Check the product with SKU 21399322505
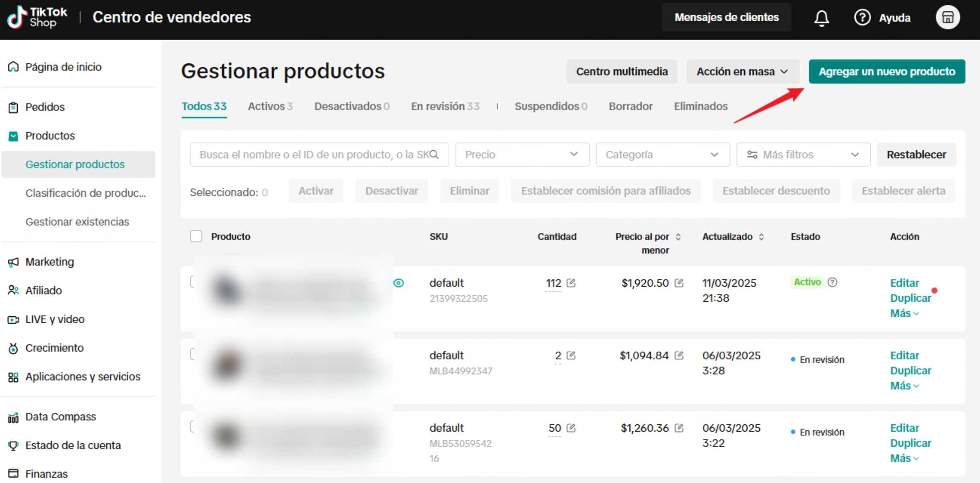The width and height of the screenshot is (980, 483). point(193,282)
